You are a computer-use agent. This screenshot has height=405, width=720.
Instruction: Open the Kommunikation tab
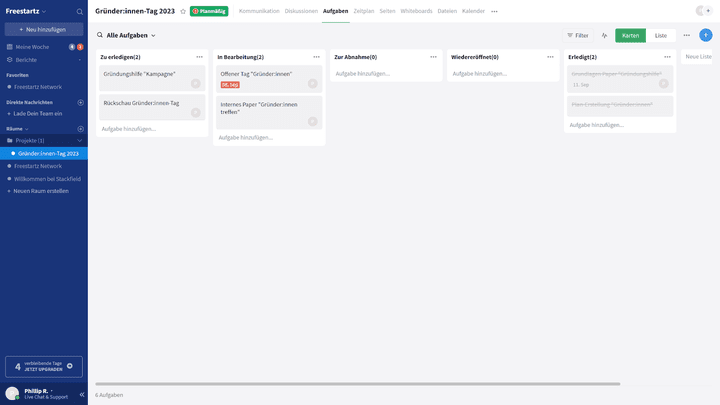259,11
